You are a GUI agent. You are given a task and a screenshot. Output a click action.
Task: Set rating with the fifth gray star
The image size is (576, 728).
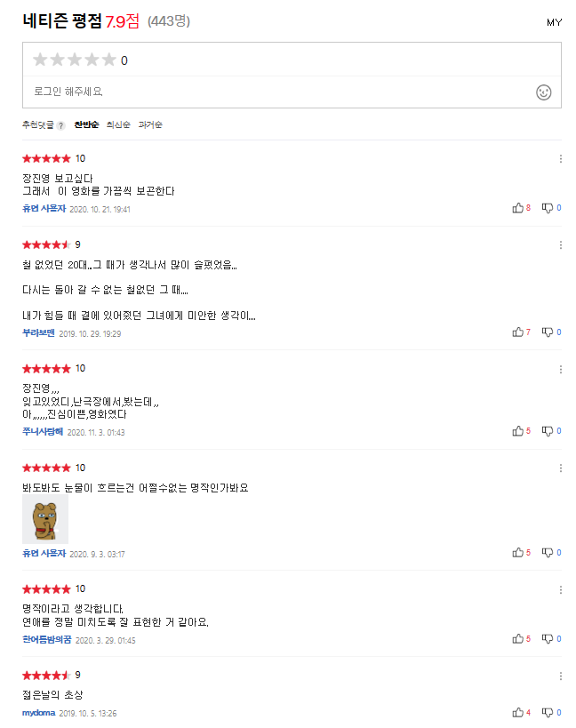pyautogui.click(x=108, y=60)
